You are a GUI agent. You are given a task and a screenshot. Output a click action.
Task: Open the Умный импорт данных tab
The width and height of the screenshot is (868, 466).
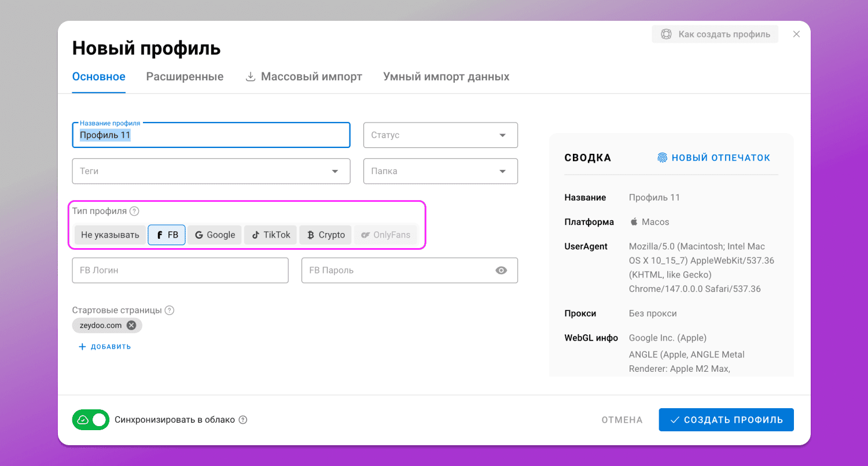pos(446,77)
